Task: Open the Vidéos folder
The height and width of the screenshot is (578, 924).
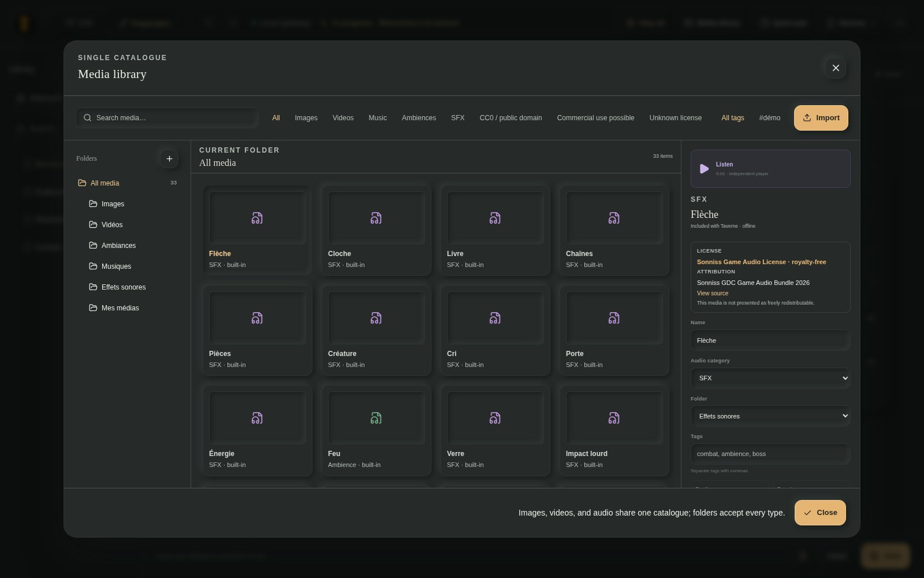Action: (x=133, y=225)
